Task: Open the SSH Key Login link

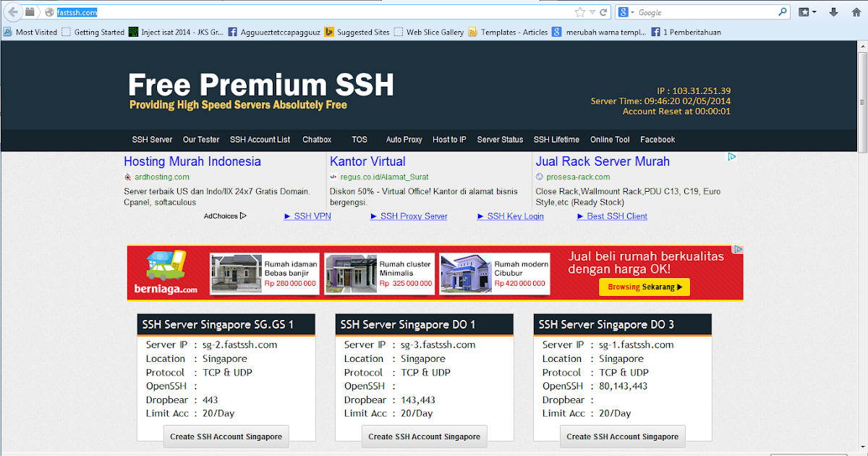Action: (x=511, y=216)
